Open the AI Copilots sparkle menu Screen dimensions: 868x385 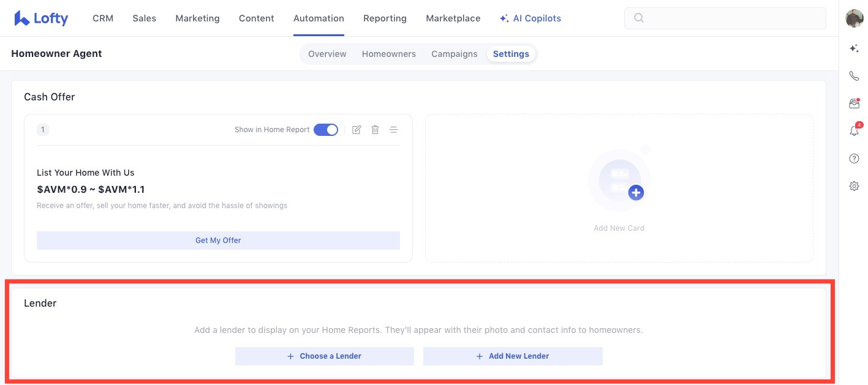point(530,18)
